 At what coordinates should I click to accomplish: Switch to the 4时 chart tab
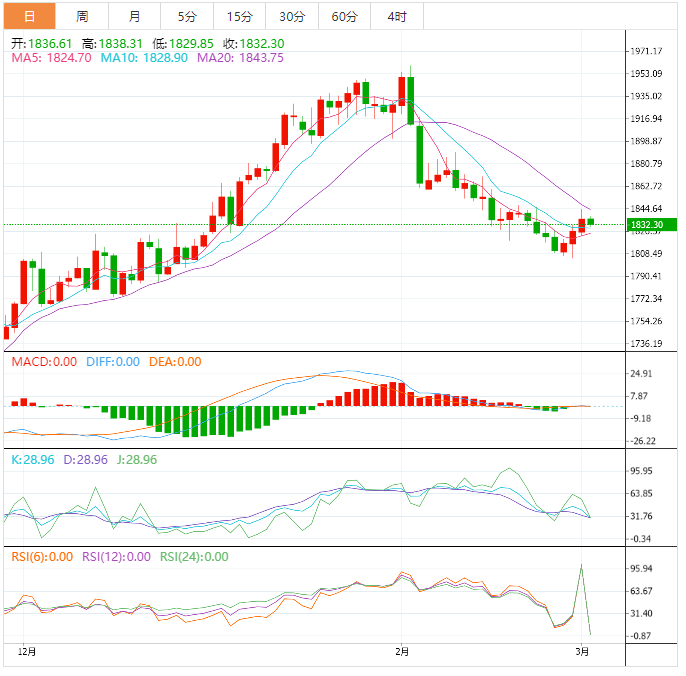(x=396, y=17)
